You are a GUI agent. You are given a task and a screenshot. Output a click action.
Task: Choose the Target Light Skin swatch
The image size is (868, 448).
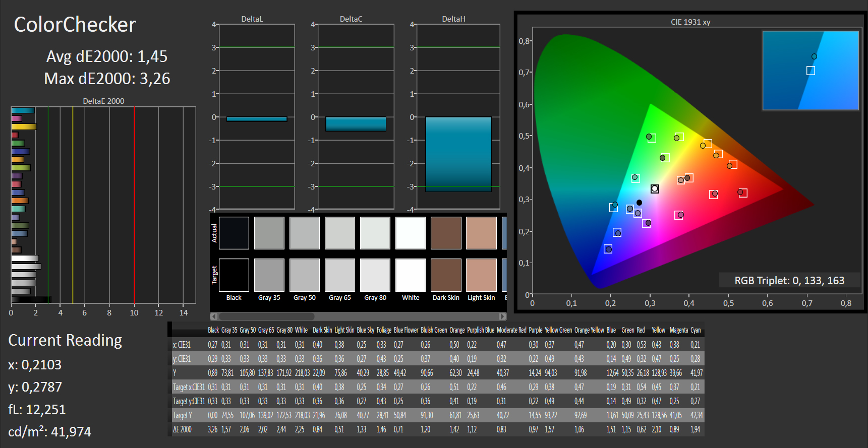tap(481, 275)
